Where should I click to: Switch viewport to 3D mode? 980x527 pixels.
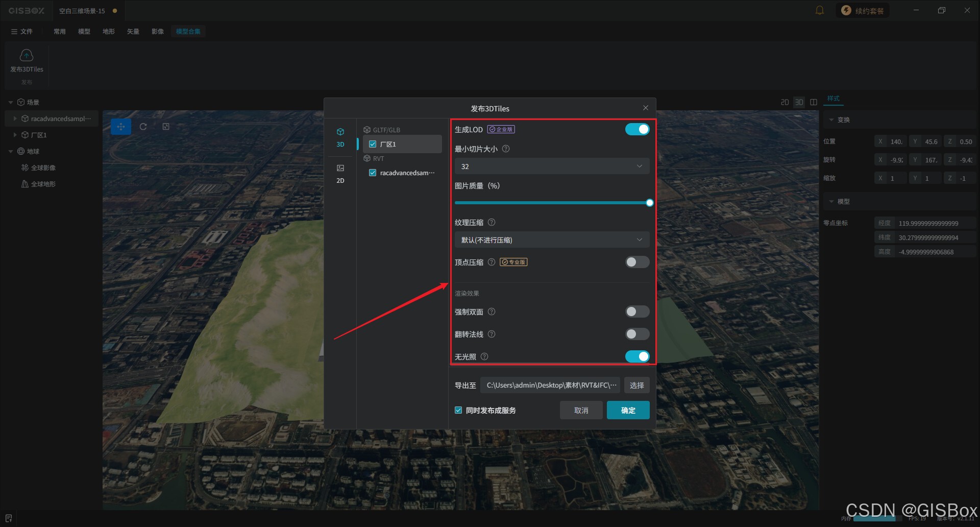coord(799,102)
